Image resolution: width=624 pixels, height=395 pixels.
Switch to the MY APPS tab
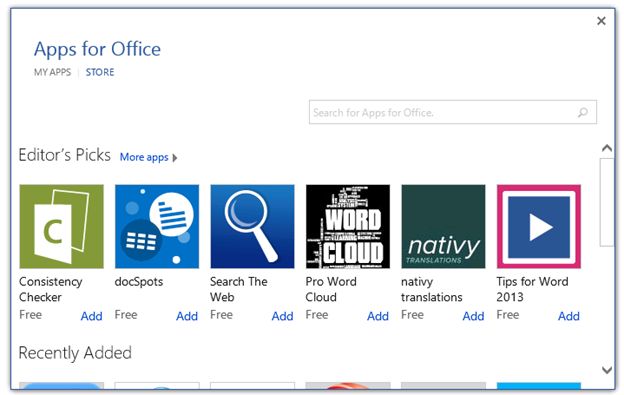tap(52, 72)
